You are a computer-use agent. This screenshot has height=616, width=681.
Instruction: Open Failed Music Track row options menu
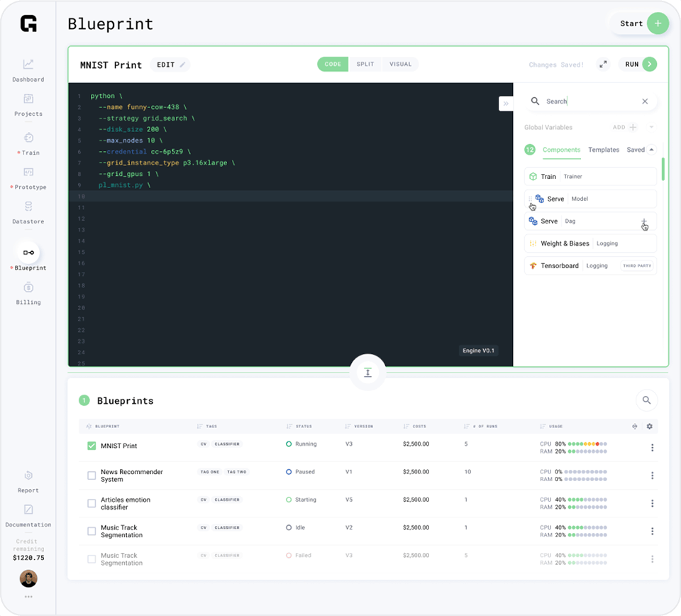(652, 559)
